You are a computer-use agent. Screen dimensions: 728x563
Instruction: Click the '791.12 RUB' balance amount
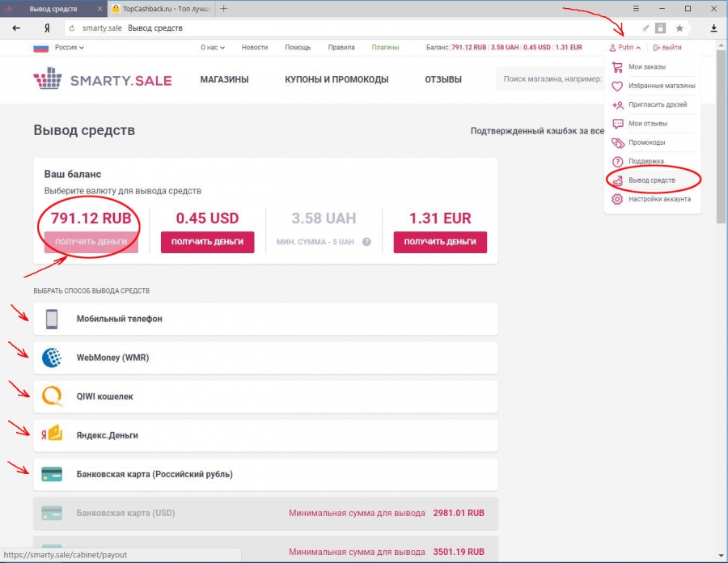pos(91,218)
